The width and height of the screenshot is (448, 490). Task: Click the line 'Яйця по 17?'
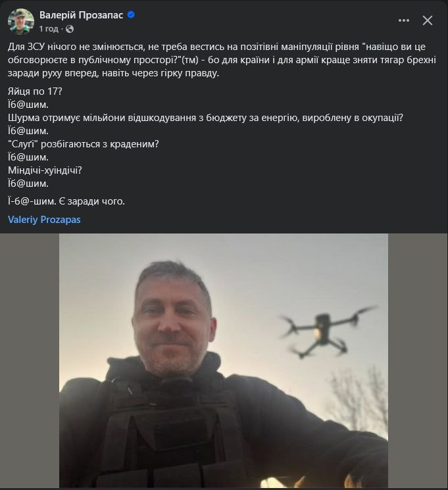35,91
